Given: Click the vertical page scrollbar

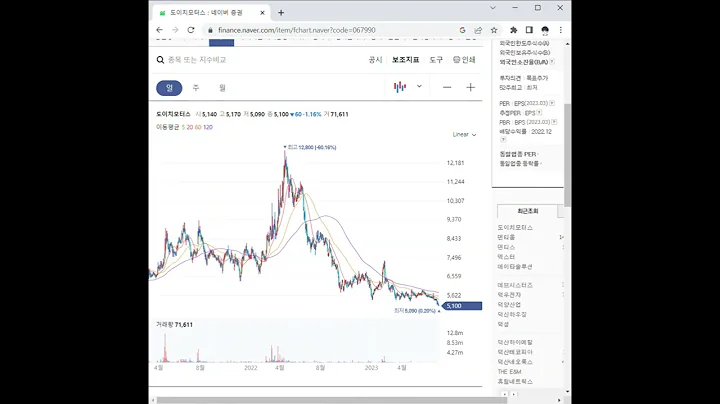Looking at the screenshot, I should (x=568, y=155).
